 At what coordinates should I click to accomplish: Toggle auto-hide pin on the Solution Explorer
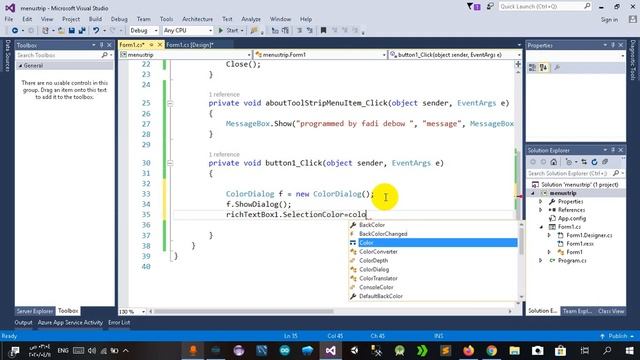(x=613, y=150)
